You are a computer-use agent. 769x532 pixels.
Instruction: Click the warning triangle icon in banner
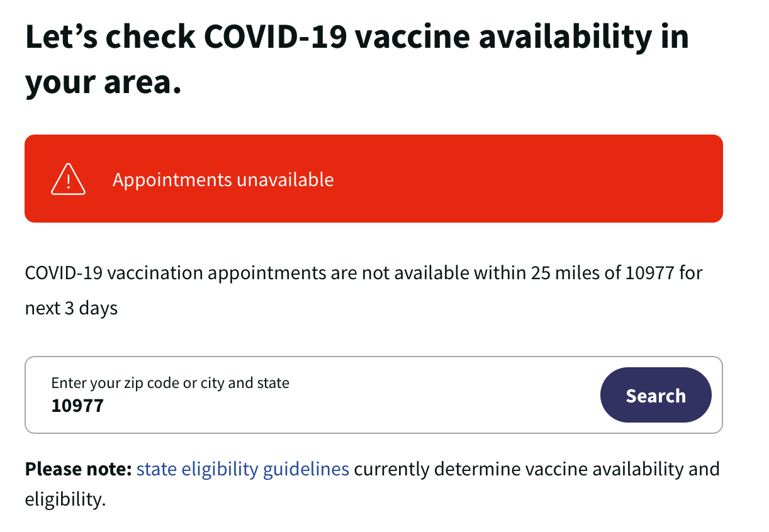pos(68,179)
